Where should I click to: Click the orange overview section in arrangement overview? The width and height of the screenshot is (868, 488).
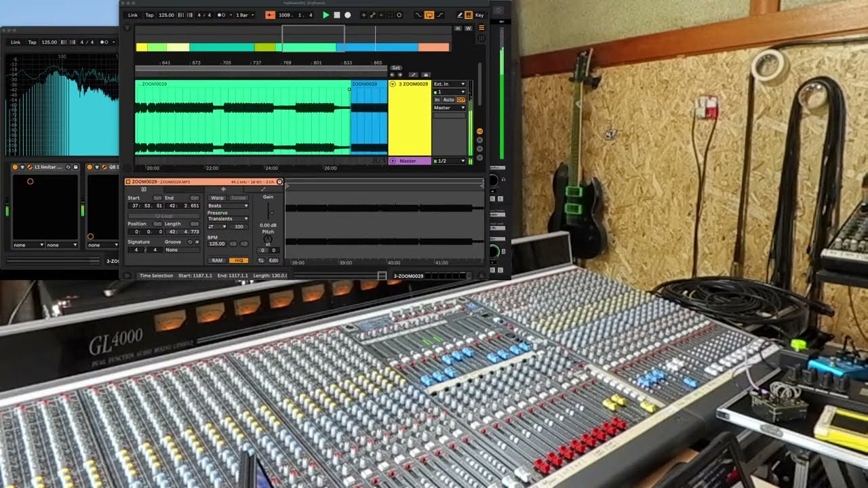433,47
